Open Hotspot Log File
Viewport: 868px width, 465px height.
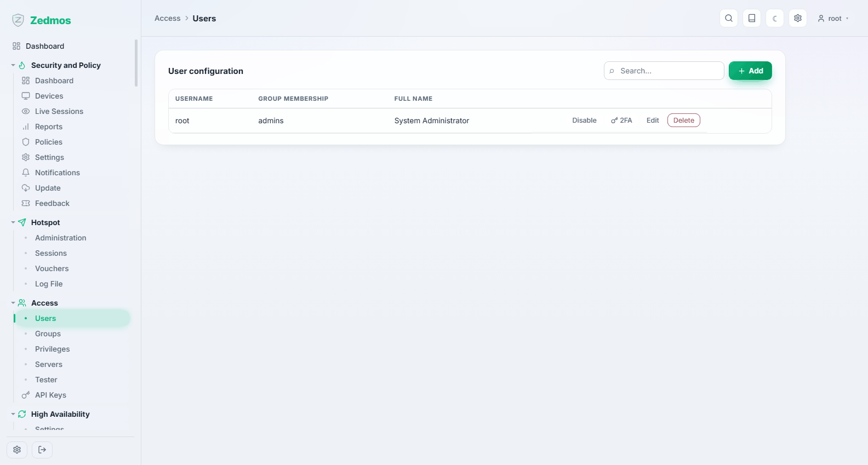[48, 284]
